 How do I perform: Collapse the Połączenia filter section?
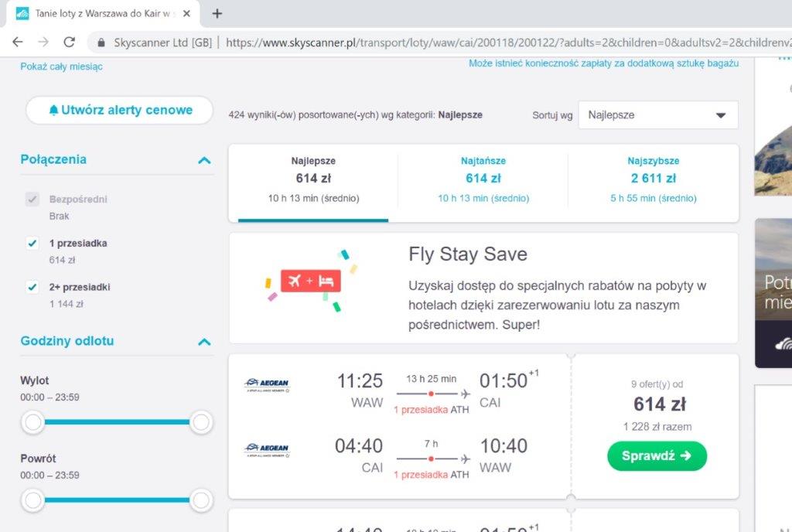click(x=204, y=161)
